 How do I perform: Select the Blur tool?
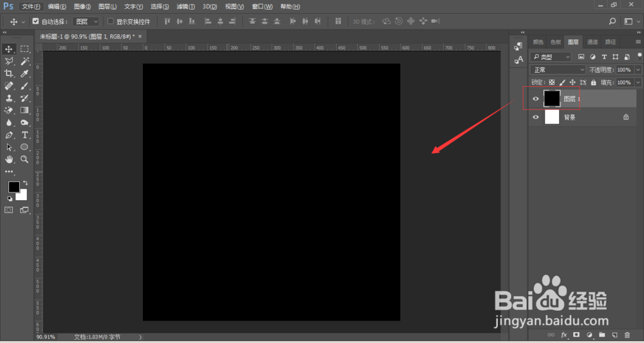click(x=8, y=123)
